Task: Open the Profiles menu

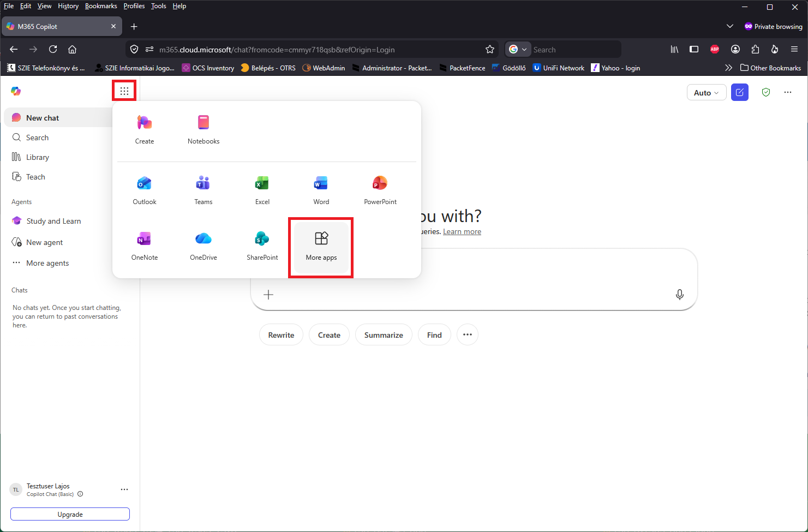Action: pyautogui.click(x=134, y=6)
